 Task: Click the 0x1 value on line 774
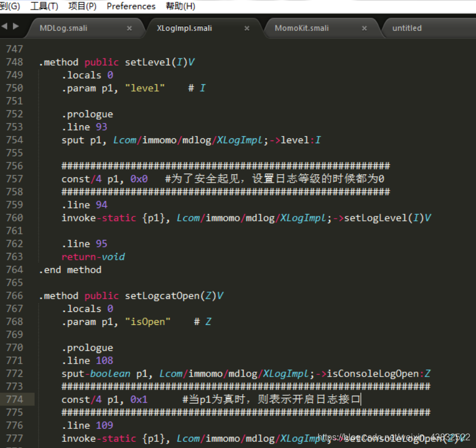point(139,400)
